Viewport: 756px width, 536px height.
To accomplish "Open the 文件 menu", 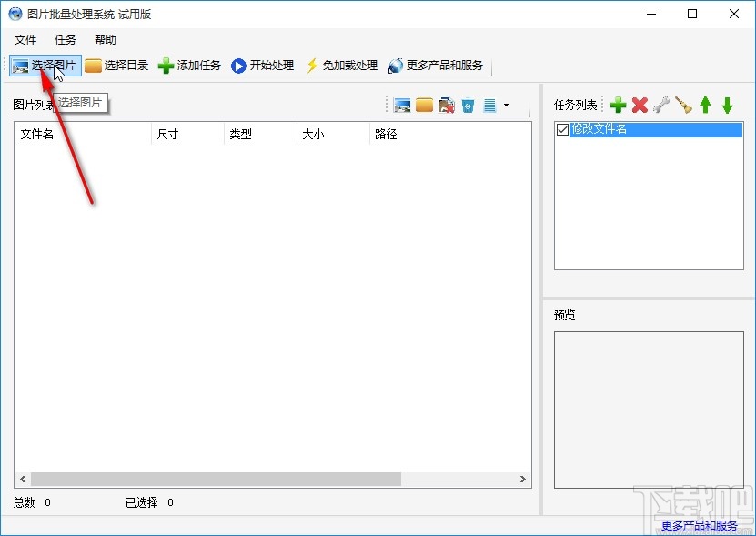I will point(25,39).
